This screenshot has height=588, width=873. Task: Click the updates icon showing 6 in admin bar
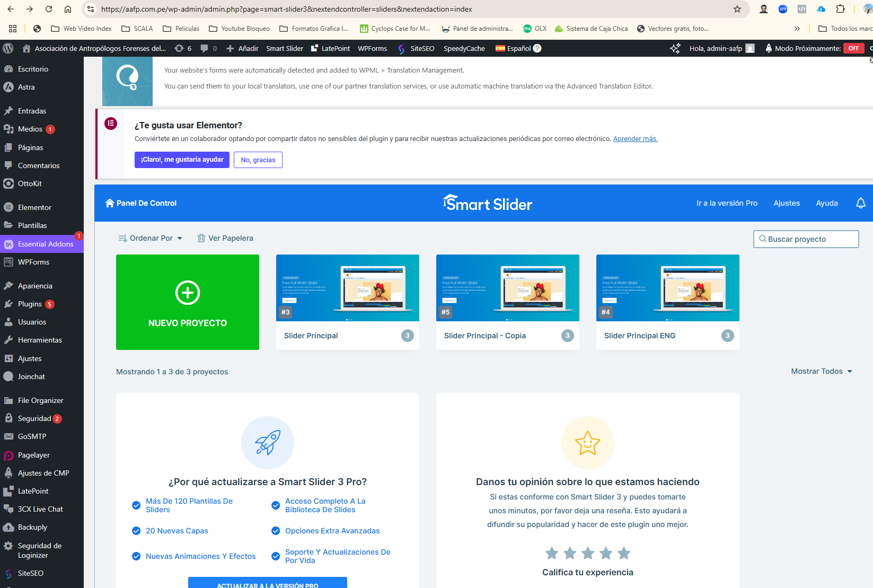[x=183, y=48]
